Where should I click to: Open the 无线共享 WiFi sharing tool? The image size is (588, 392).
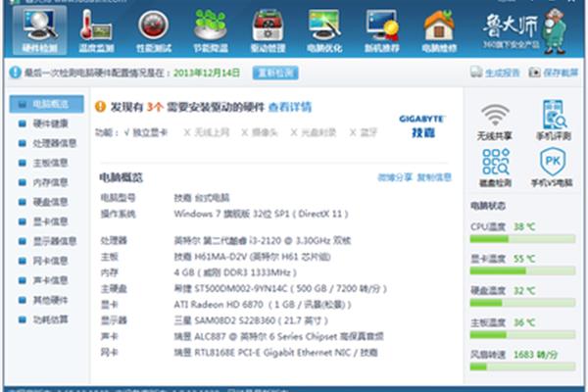[x=495, y=122]
